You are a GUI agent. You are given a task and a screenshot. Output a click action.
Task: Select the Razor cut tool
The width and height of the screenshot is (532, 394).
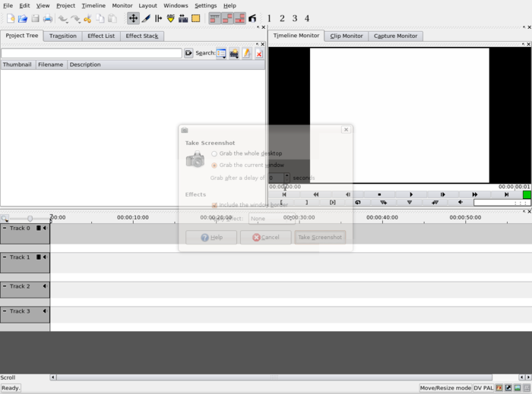(x=146, y=18)
